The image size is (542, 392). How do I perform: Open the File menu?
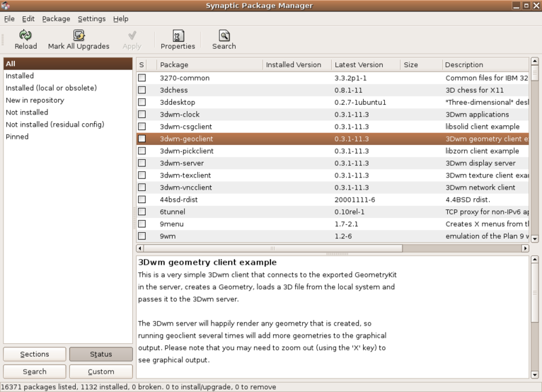click(x=9, y=19)
